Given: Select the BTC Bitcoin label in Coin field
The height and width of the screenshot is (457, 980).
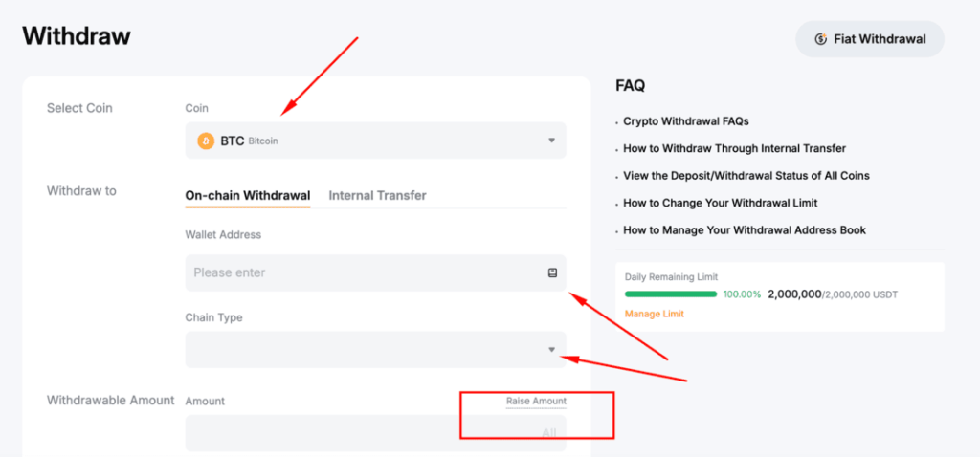Looking at the screenshot, I should tap(249, 141).
